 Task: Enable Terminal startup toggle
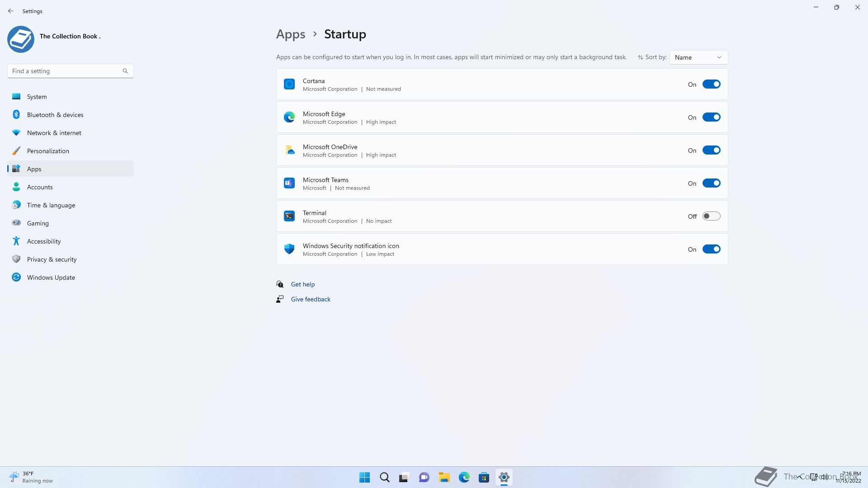711,216
